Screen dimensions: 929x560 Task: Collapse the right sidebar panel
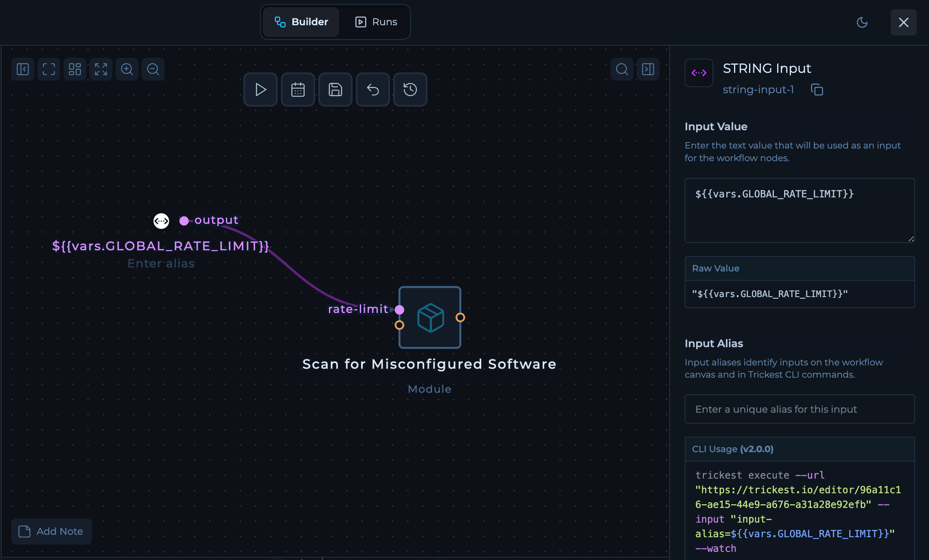[648, 69]
